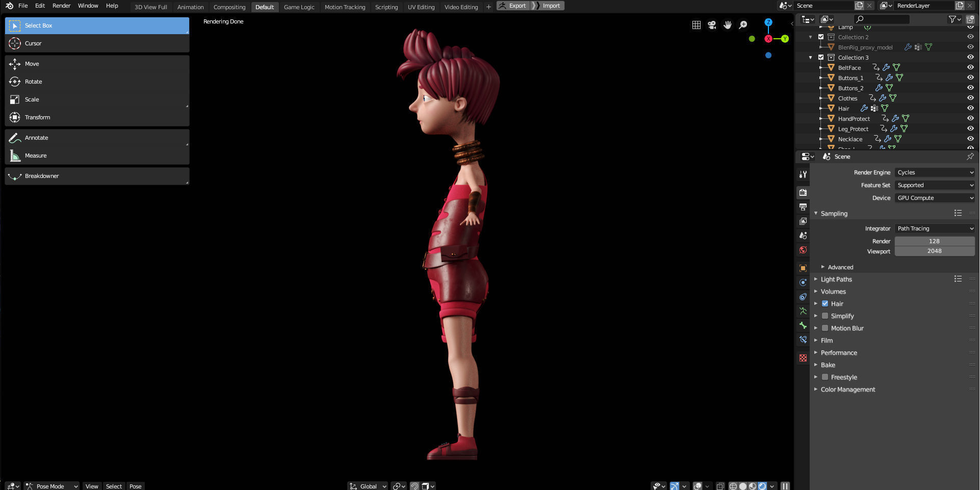Viewport: 980px width, 490px height.
Task: Click the outliner search field
Action: [882, 19]
